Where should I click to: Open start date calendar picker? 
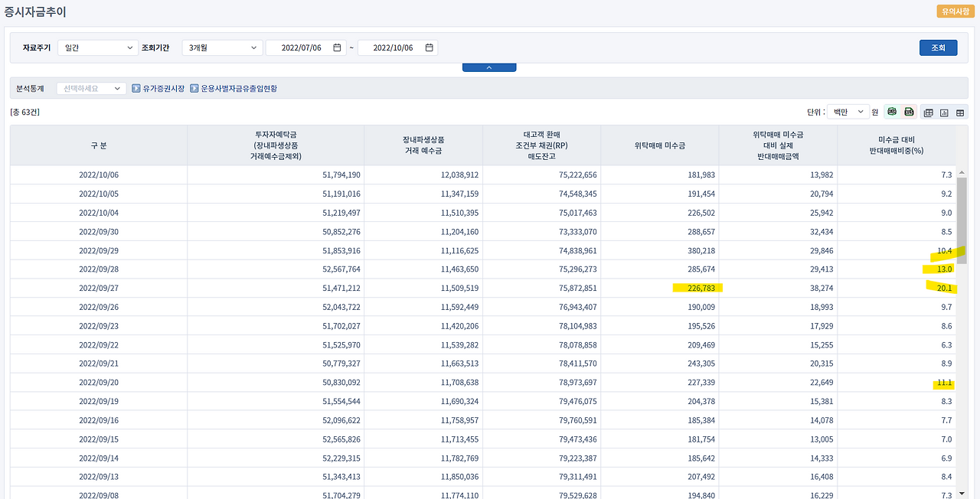click(x=337, y=47)
